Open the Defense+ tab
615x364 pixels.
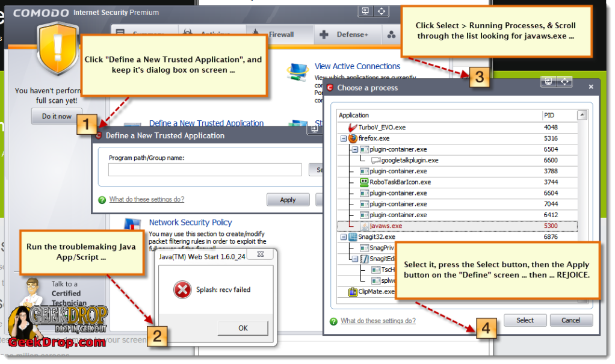point(347,34)
